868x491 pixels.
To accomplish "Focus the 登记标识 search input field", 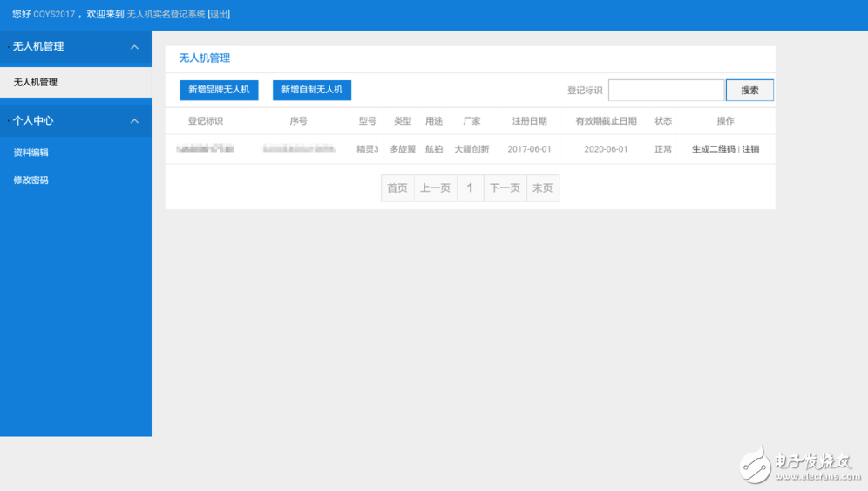I will pyautogui.click(x=666, y=91).
